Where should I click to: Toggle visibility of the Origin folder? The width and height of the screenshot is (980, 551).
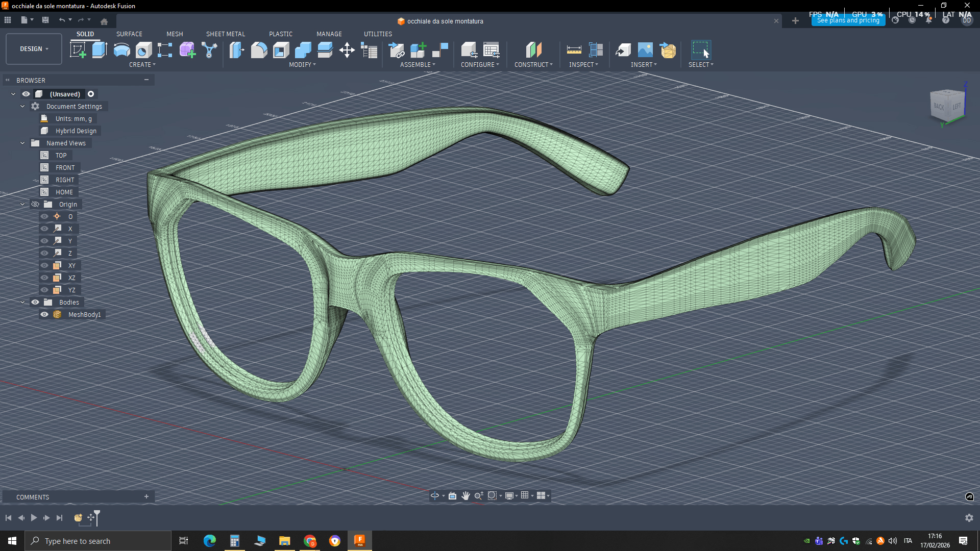35,204
